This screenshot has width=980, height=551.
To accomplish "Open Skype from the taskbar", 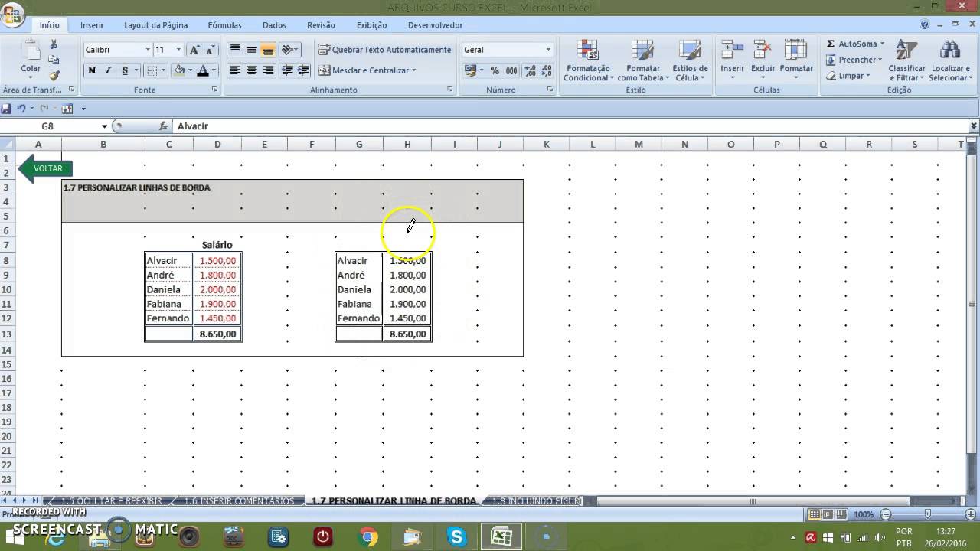I will pos(457,536).
